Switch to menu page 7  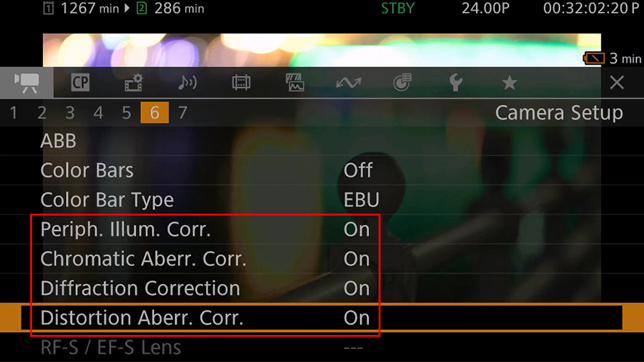183,112
